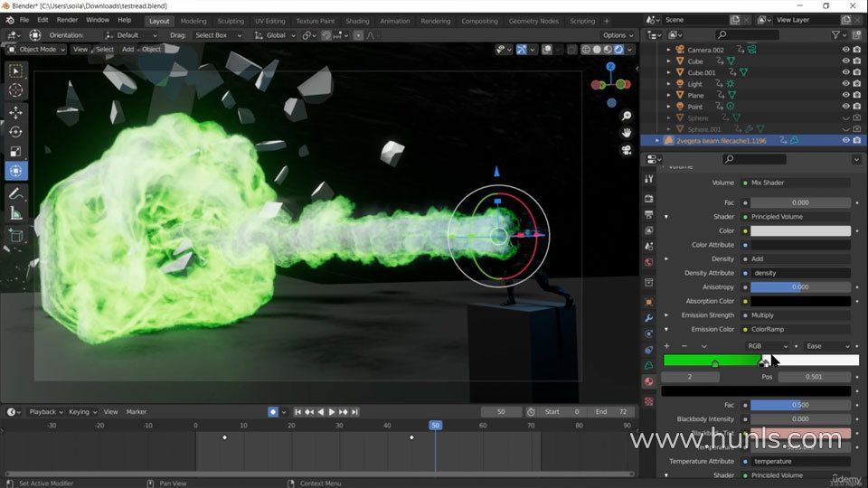Disable rendering for the Plane object

pos(857,95)
